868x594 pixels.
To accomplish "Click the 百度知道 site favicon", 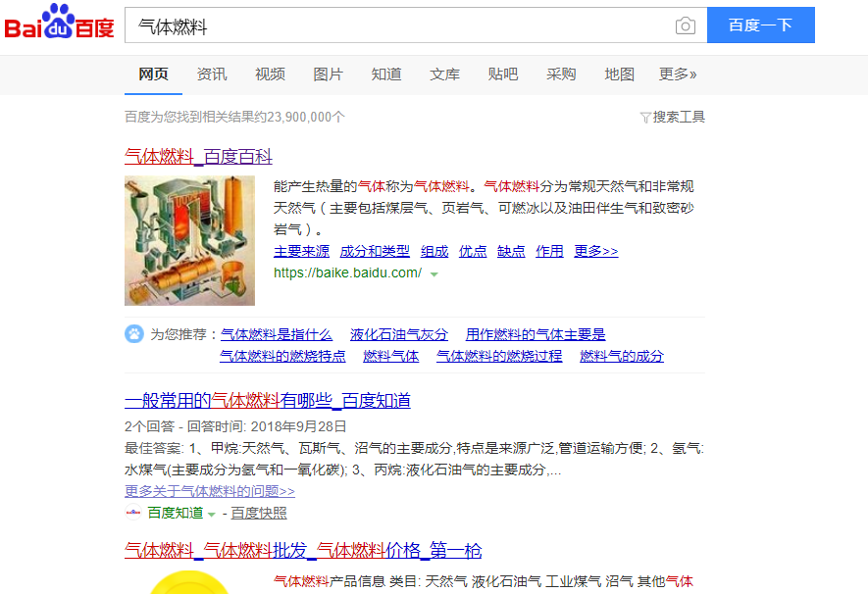I will point(132,513).
